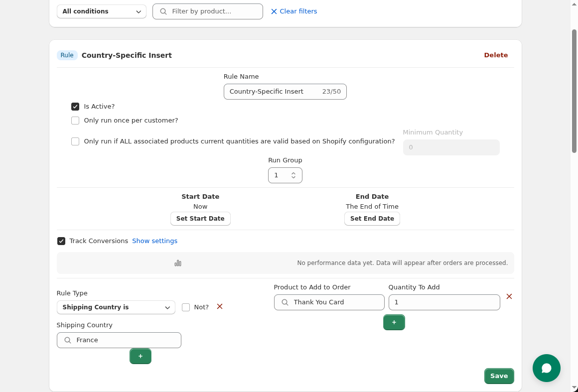Image resolution: width=578 pixels, height=392 pixels.
Task: Check the Not? checkbox
Action: coord(186,307)
